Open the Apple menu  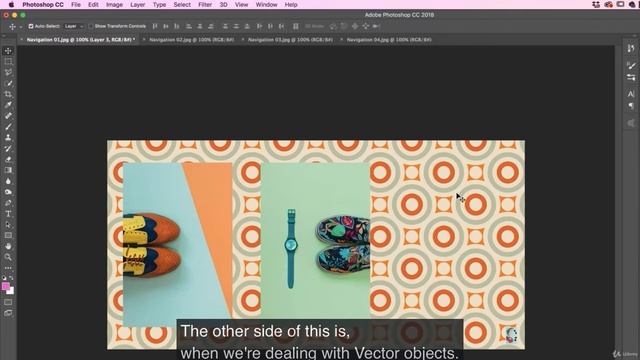(11, 4)
